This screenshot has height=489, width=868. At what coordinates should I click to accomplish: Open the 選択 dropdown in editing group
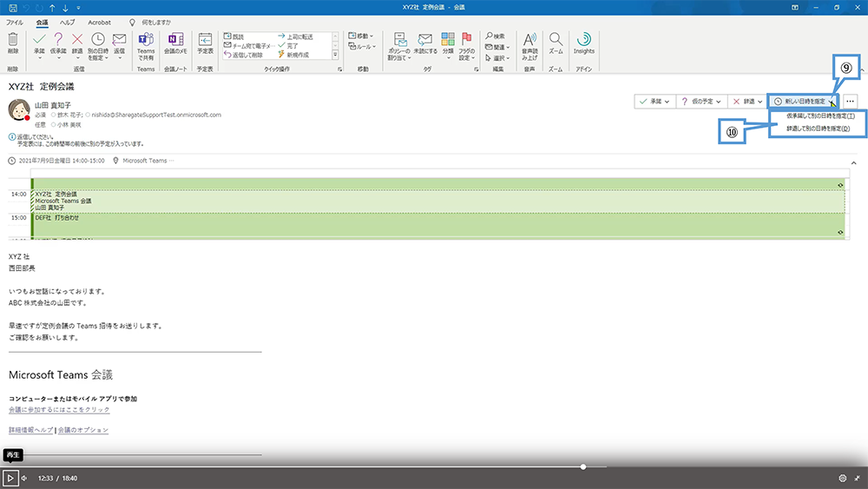[497, 57]
